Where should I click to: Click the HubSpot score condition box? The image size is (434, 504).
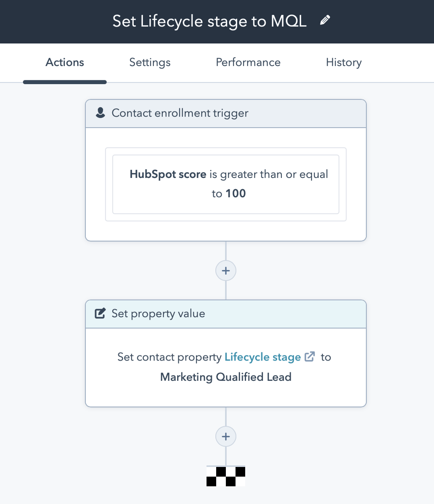pos(225,184)
